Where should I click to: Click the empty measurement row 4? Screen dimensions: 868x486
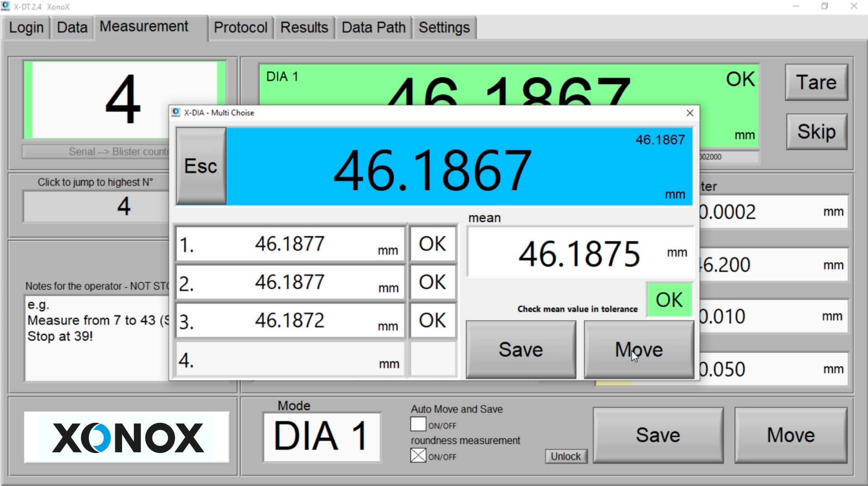pyautogui.click(x=290, y=360)
